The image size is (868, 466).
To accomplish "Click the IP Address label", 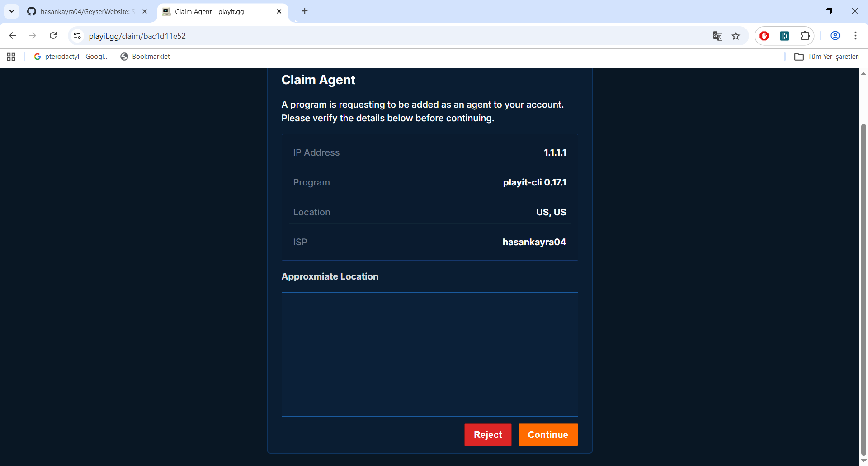I will coord(316,152).
